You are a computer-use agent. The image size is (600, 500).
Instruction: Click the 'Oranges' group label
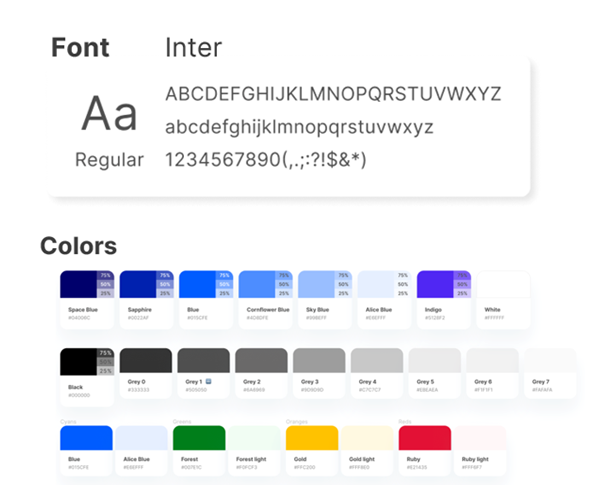point(297,422)
